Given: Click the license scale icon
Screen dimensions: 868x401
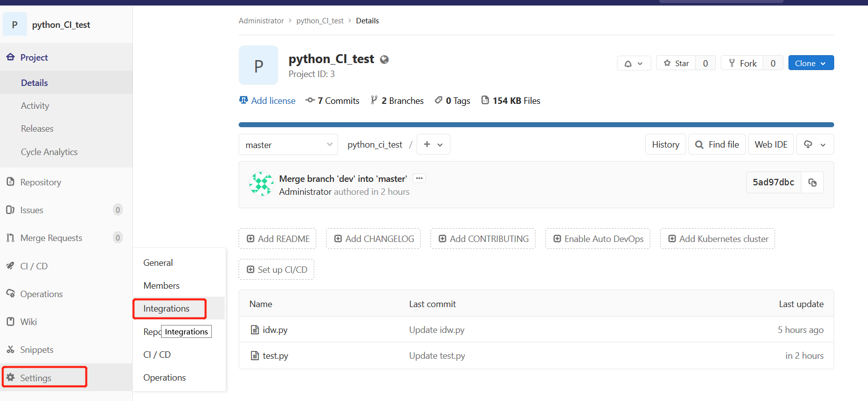Looking at the screenshot, I should pyautogui.click(x=244, y=100).
